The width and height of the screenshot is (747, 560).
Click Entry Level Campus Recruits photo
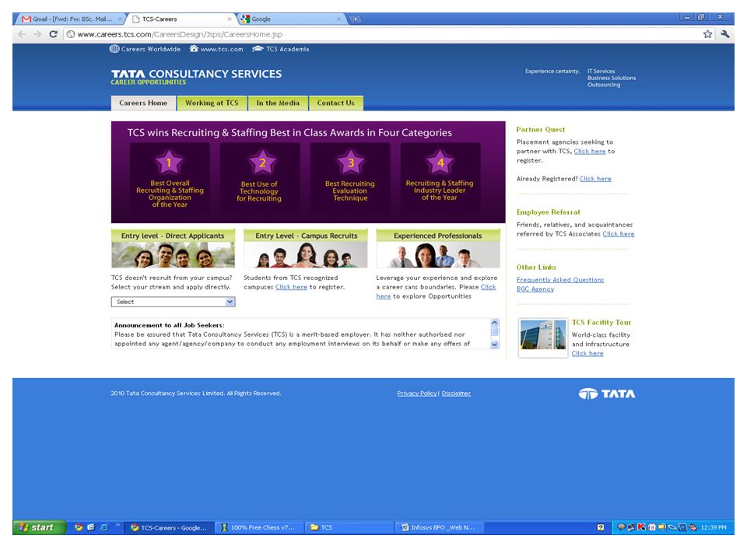[x=305, y=255]
